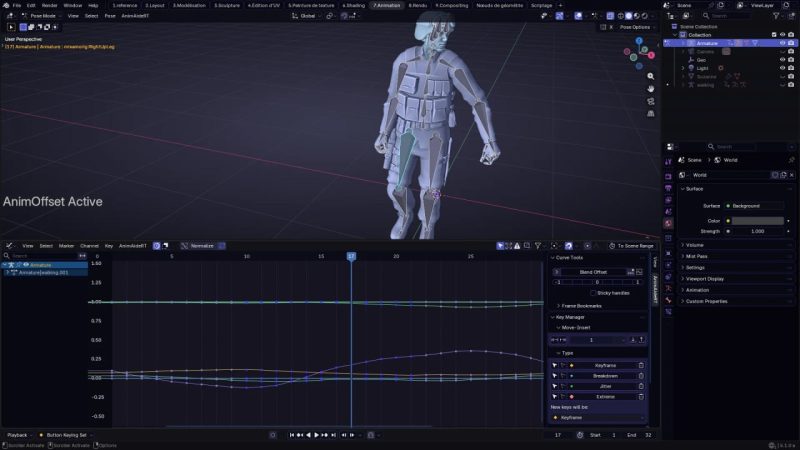Enable the Sticky handles checkbox
This screenshot has height=450, width=800.
point(594,293)
